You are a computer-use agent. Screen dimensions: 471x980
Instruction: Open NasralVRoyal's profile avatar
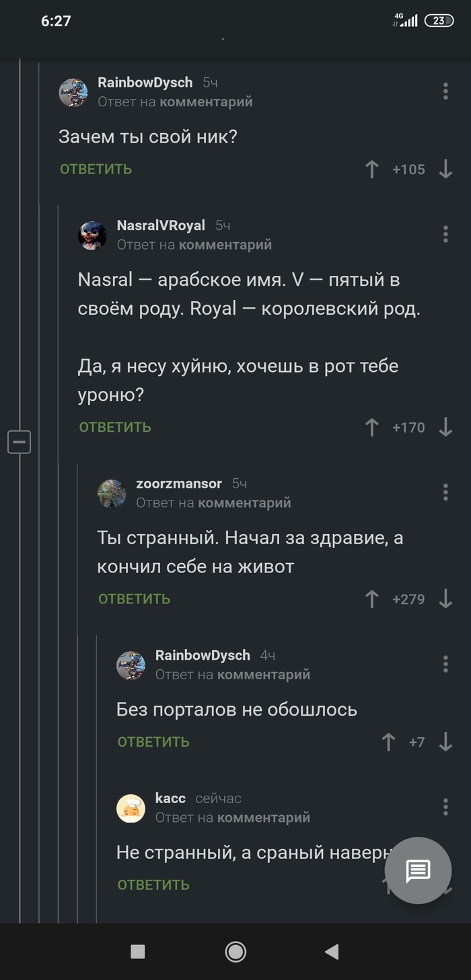tap(94, 233)
